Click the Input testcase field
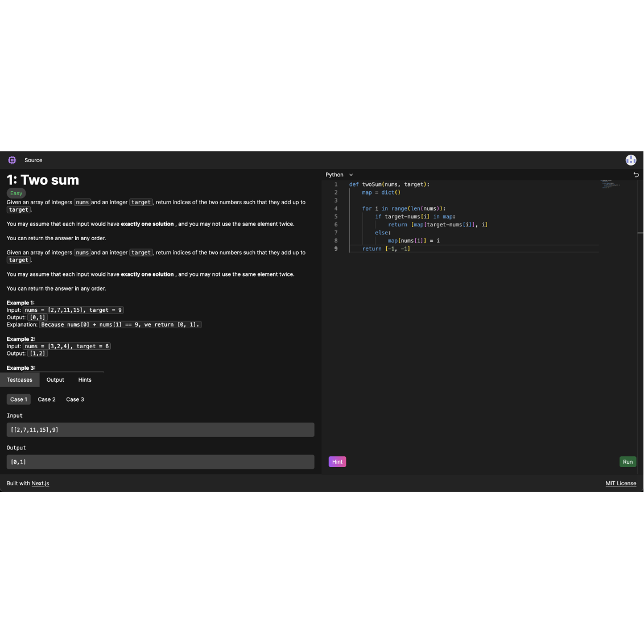This screenshot has height=644, width=644. pos(160,430)
